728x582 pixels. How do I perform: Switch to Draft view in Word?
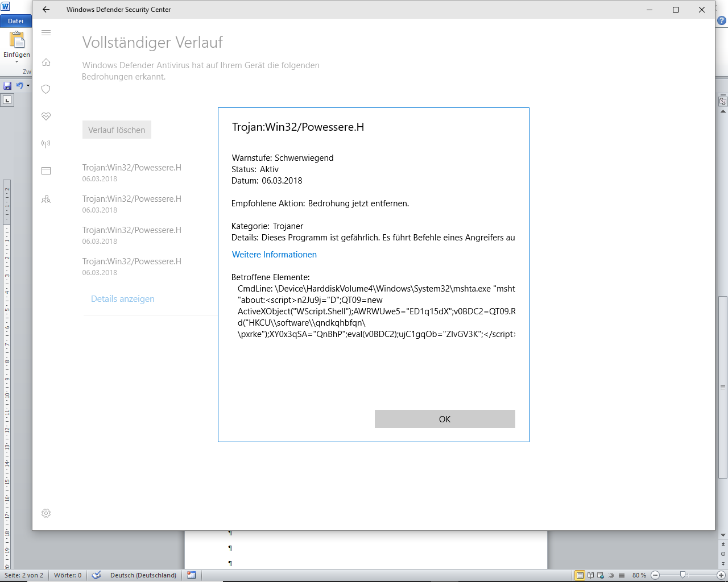622,575
